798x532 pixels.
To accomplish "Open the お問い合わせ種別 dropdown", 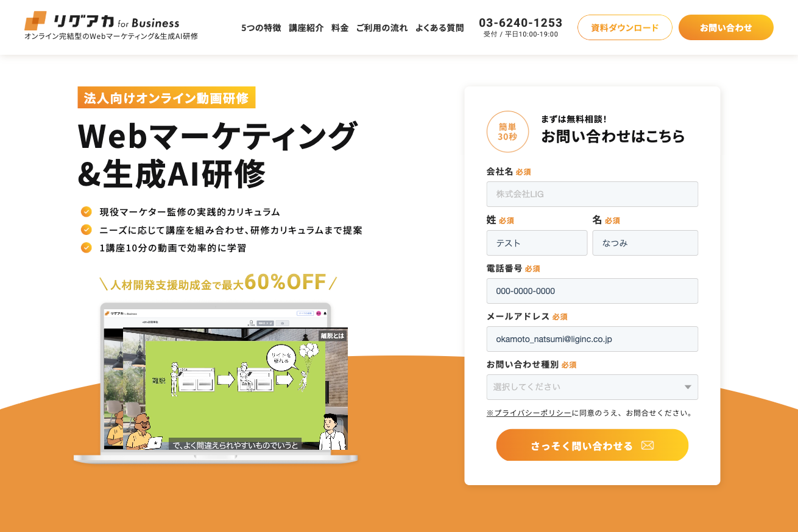I will pos(592,387).
